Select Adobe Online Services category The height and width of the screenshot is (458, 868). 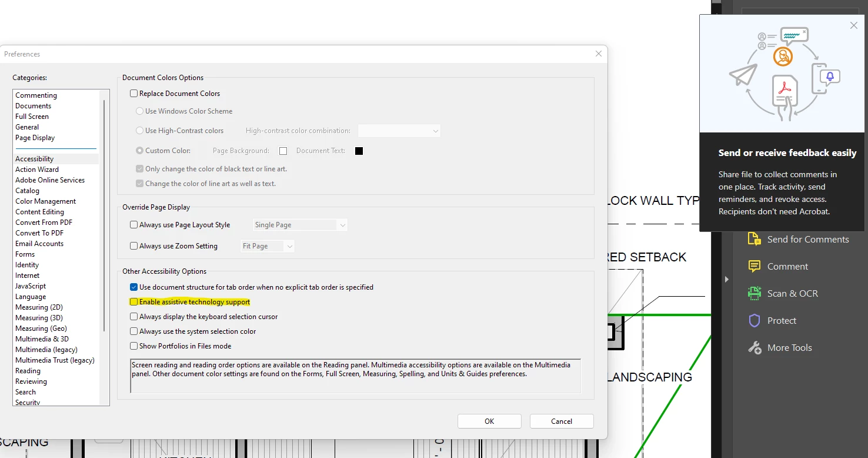pos(50,180)
